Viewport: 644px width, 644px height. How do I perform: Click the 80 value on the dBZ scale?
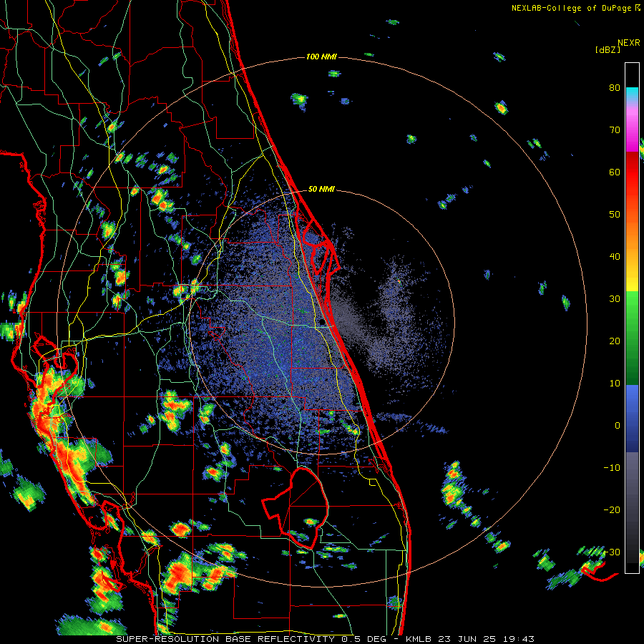tap(615, 88)
